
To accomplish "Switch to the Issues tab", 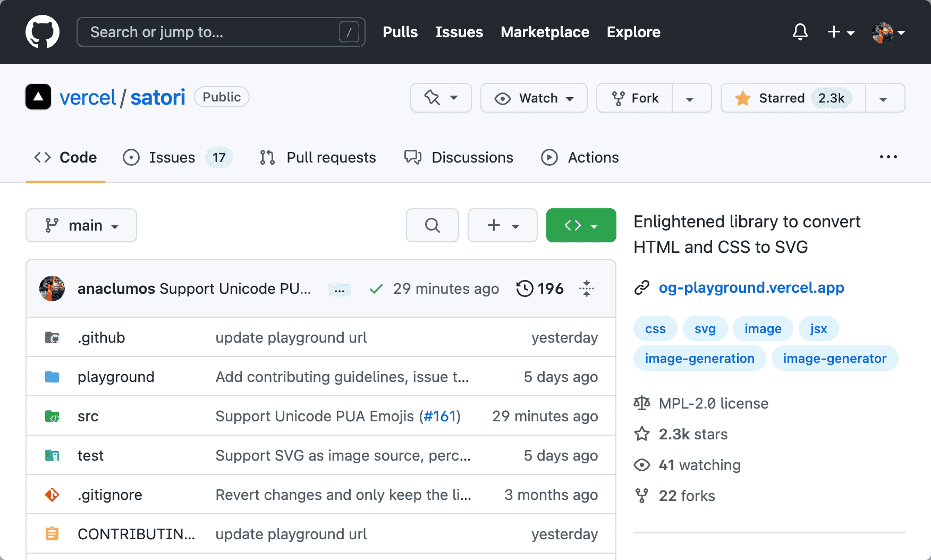I will (172, 157).
